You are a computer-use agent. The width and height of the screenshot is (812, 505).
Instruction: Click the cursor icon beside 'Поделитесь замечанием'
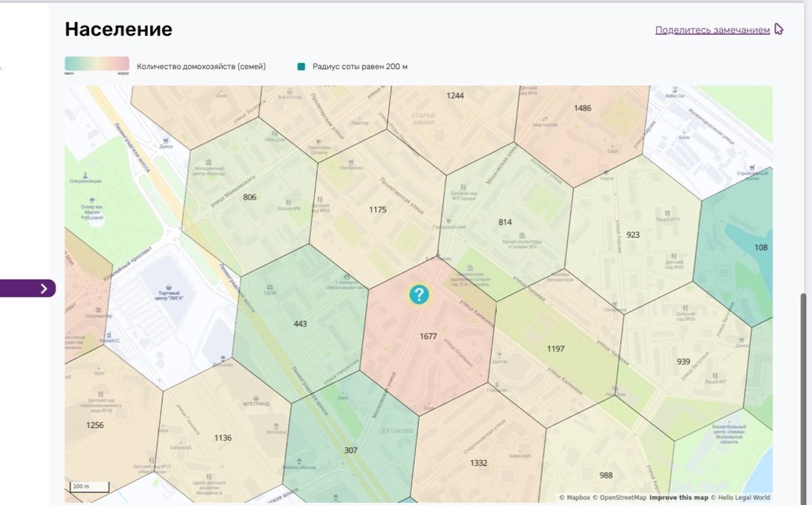pyautogui.click(x=779, y=29)
